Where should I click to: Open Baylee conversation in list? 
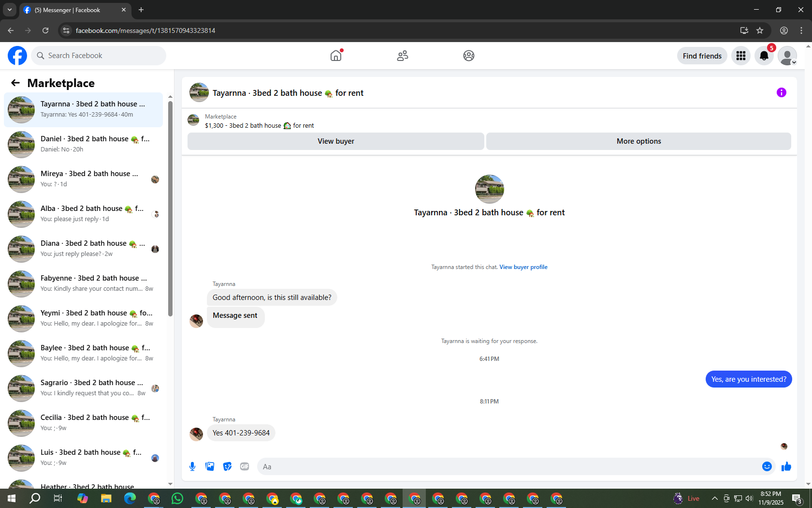click(x=83, y=354)
